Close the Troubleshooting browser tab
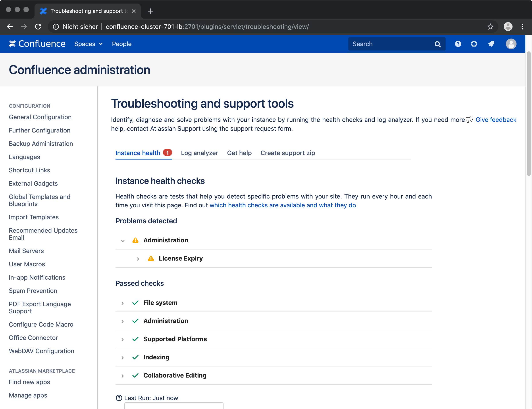The height and width of the screenshot is (409, 532). pyautogui.click(x=133, y=11)
